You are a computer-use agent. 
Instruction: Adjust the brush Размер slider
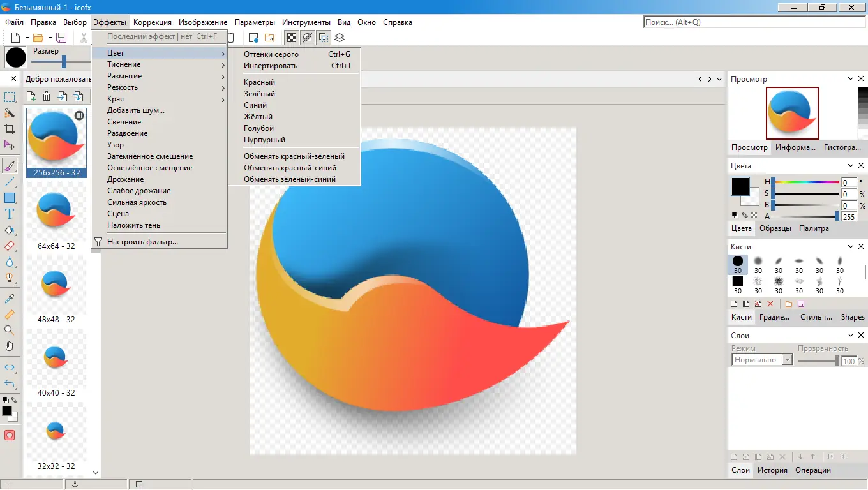click(x=61, y=61)
